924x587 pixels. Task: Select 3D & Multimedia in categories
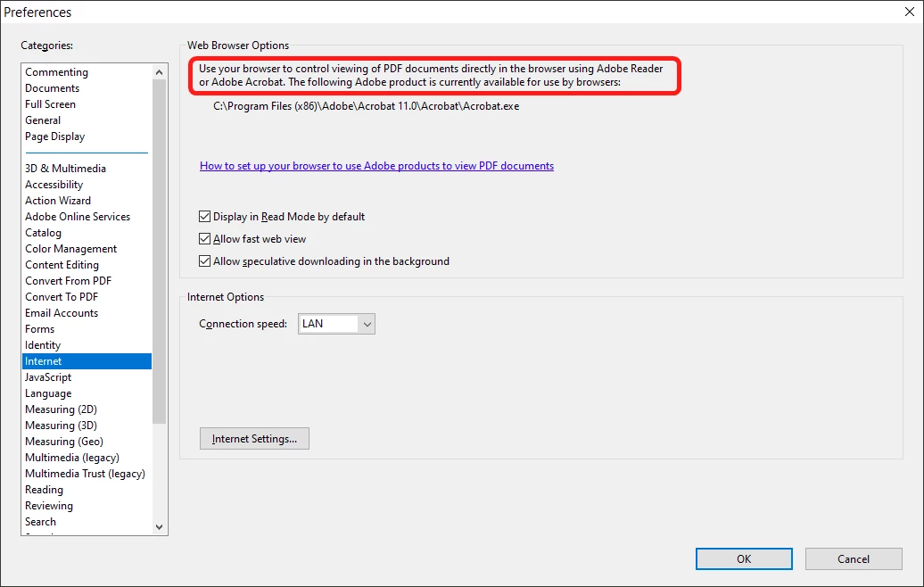click(x=87, y=169)
